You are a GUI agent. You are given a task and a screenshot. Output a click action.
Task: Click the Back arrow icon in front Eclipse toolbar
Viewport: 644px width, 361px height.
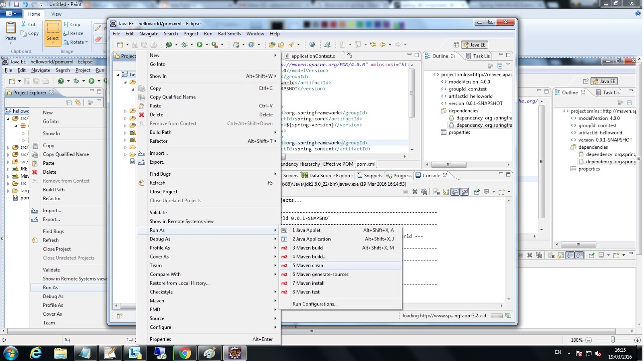coord(383,45)
